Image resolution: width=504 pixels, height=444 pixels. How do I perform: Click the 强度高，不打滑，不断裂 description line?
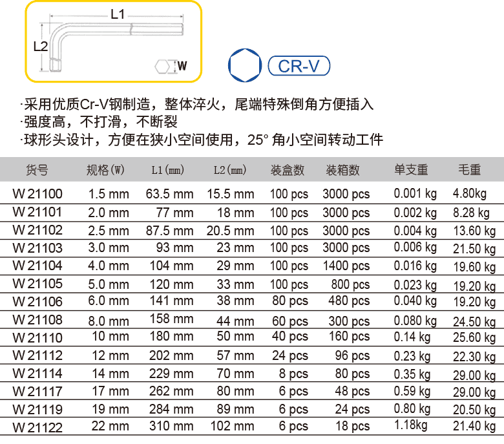tap(99, 122)
